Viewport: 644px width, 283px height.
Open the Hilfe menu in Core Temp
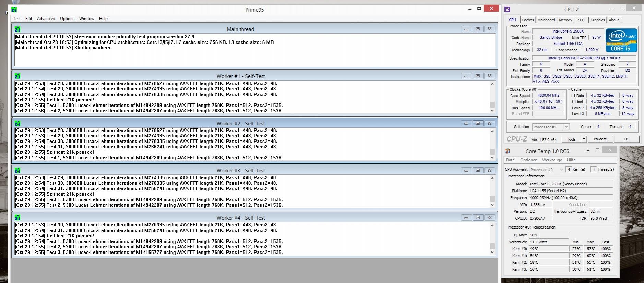(x=571, y=160)
